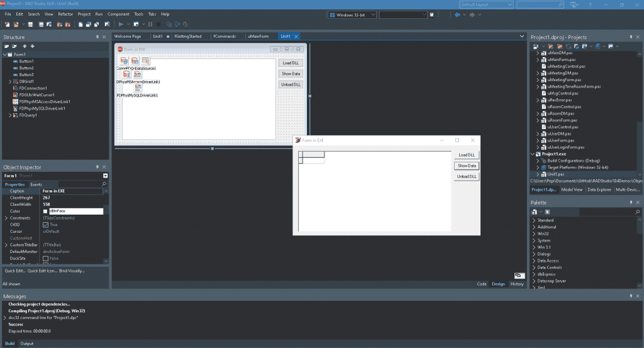
Task: Open the Component menu
Action: click(x=118, y=14)
